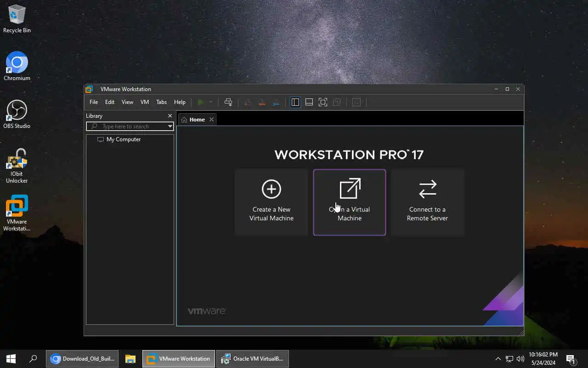Click the Take Snapshot toolbar icon

247,102
